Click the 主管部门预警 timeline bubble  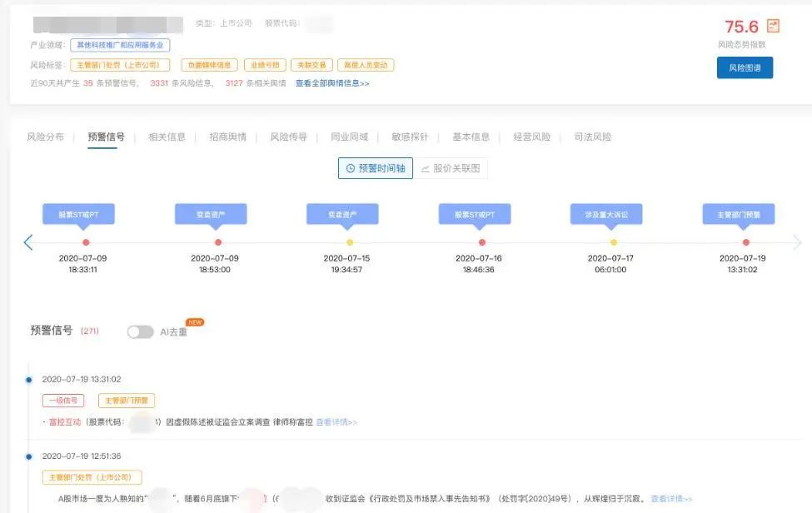point(738,215)
